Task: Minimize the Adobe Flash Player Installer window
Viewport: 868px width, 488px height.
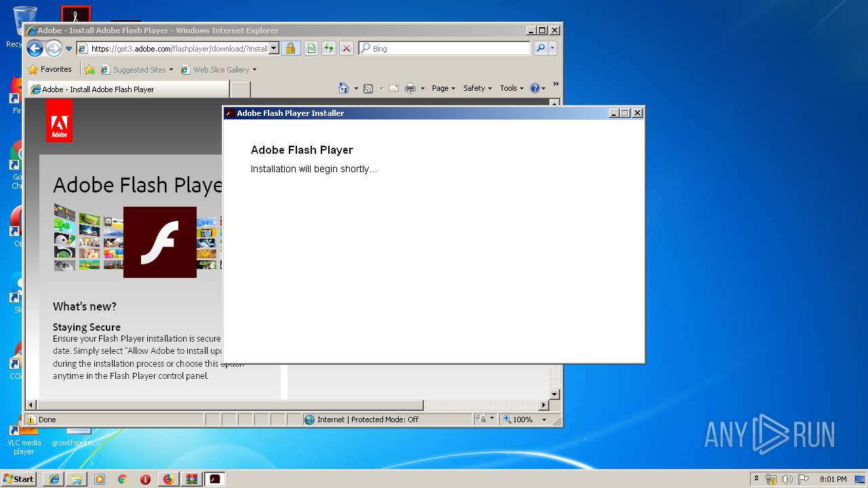Action: click(614, 113)
